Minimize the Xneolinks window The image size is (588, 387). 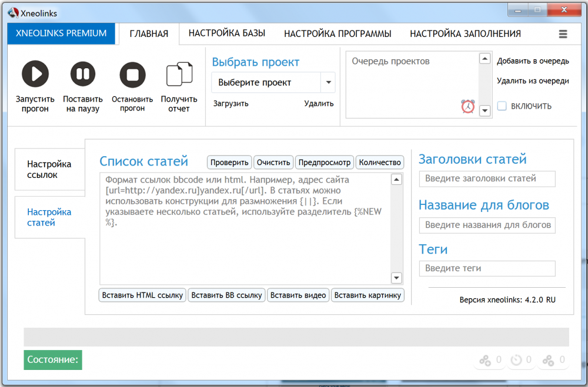click(x=518, y=10)
